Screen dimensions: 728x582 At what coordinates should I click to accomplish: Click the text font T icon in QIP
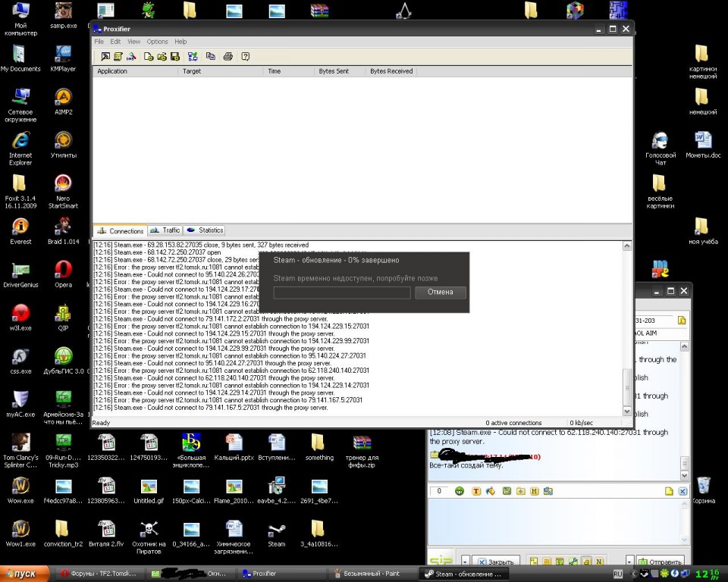coord(476,491)
